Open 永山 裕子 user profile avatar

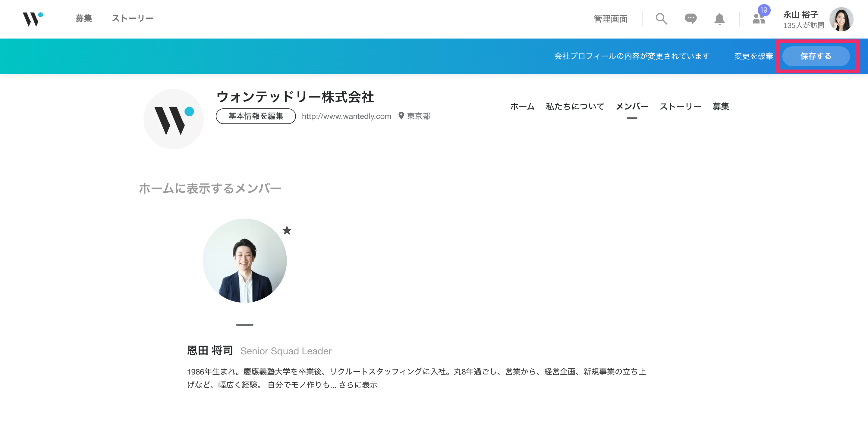(841, 19)
